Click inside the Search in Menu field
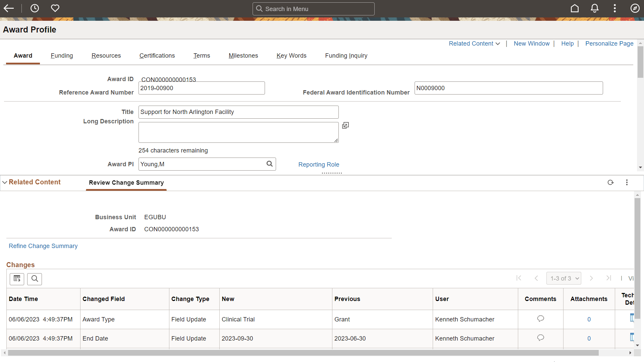The height and width of the screenshot is (362, 644). (313, 9)
